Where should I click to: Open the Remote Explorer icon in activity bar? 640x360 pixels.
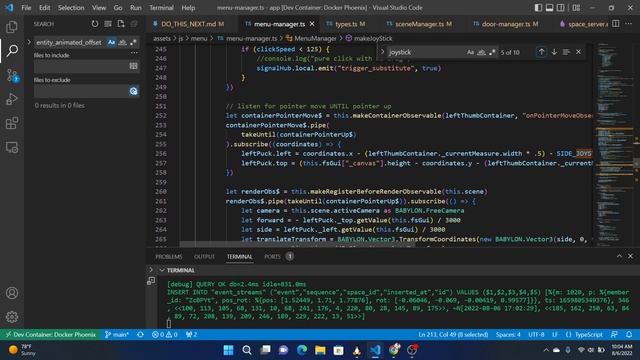tap(12, 147)
